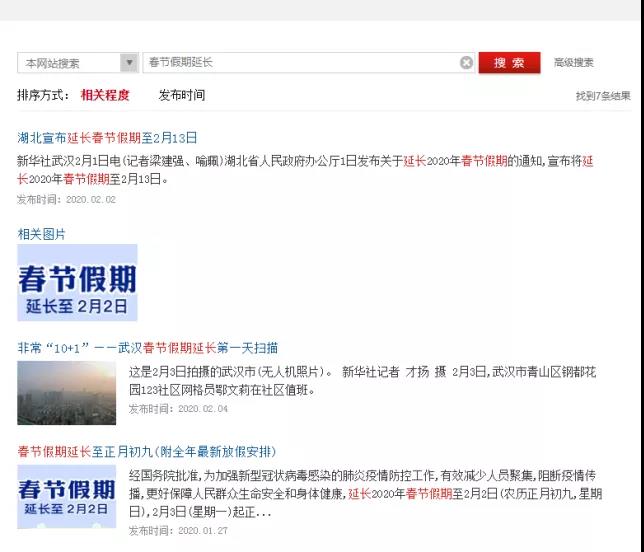This screenshot has width=644, height=552.
Task: Click the date 发布时间: 2020.02.04
Action: pyautogui.click(x=178, y=409)
